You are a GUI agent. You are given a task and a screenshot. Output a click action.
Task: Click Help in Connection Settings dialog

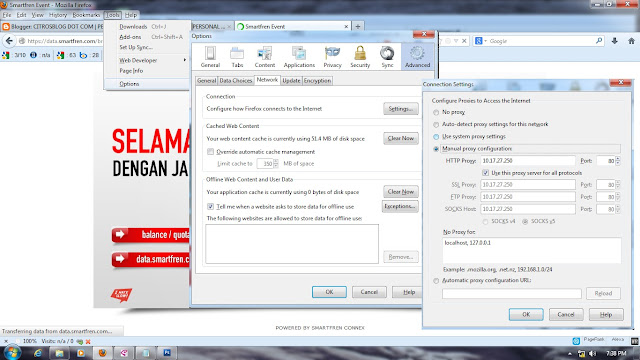point(606,315)
